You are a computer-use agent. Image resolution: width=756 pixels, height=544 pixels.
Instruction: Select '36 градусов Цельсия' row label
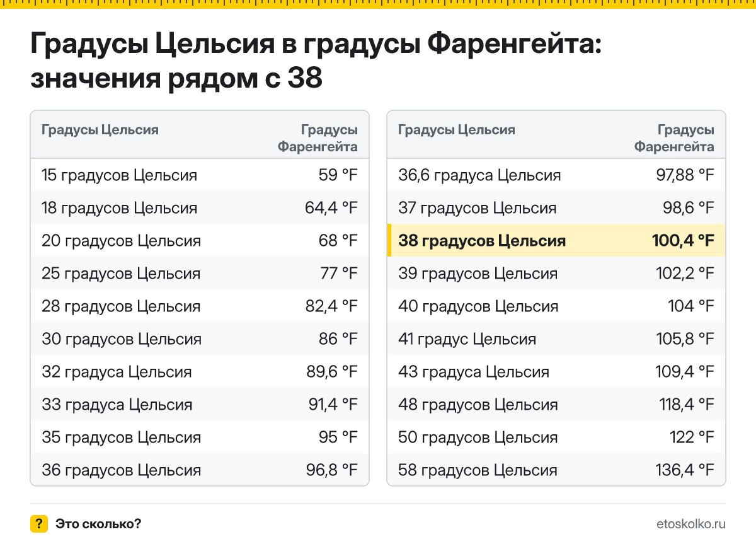122,470
